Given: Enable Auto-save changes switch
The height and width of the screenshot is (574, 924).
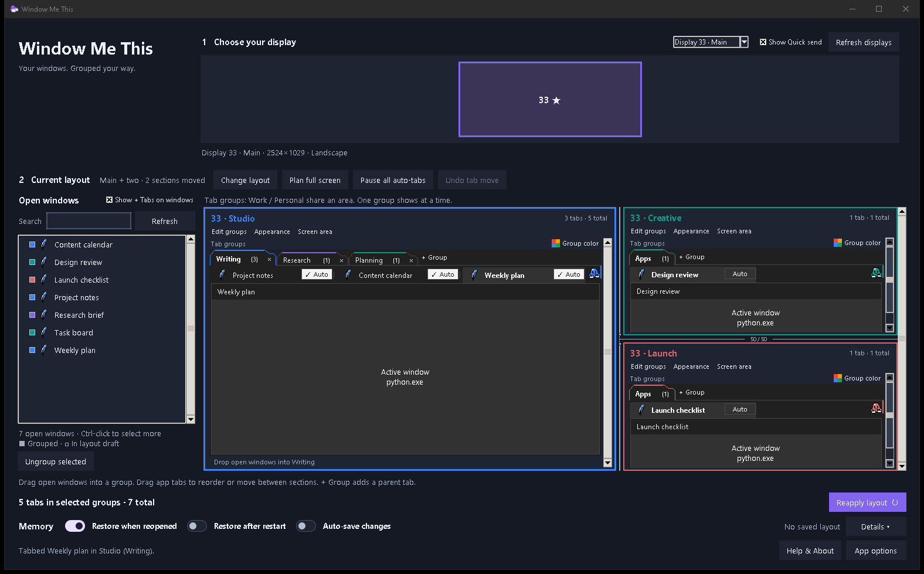Looking at the screenshot, I should pyautogui.click(x=306, y=526).
